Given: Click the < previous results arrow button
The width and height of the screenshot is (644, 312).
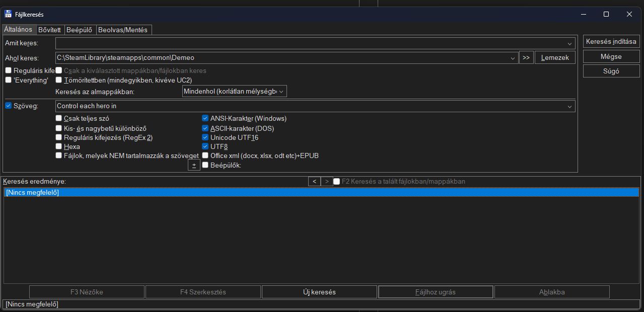Looking at the screenshot, I should (314, 181).
